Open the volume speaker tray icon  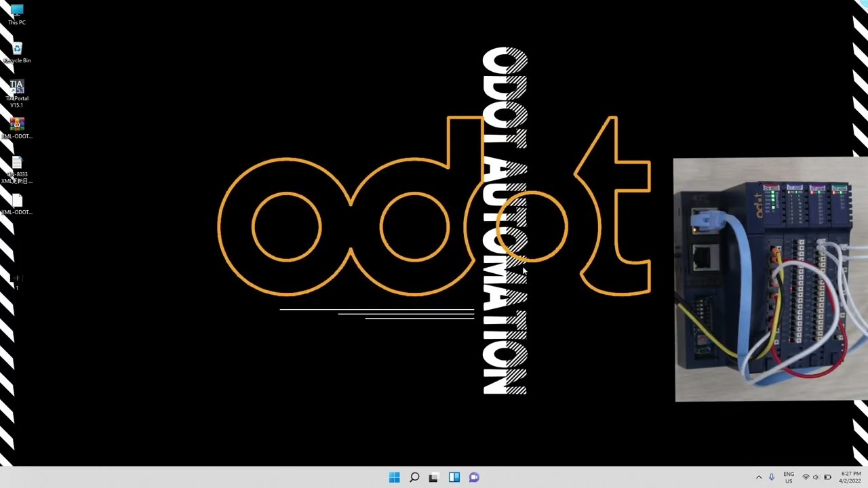816,477
